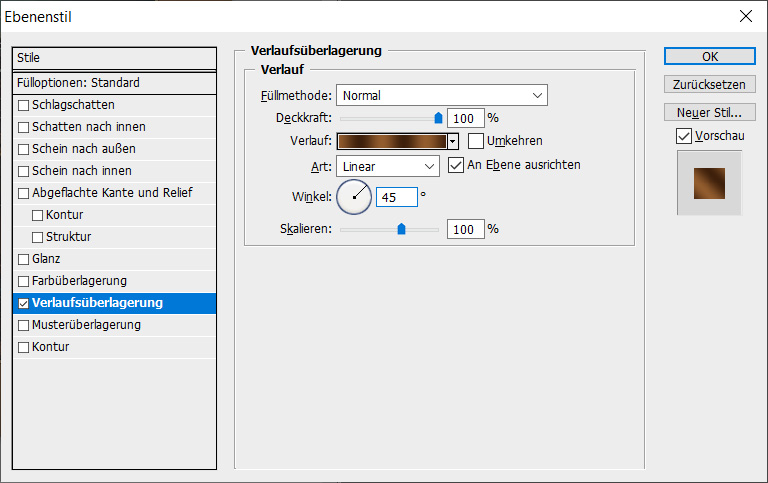Viewport: 768px width, 483px height.
Task: Click the Winkel angle input field
Action: coord(396,198)
